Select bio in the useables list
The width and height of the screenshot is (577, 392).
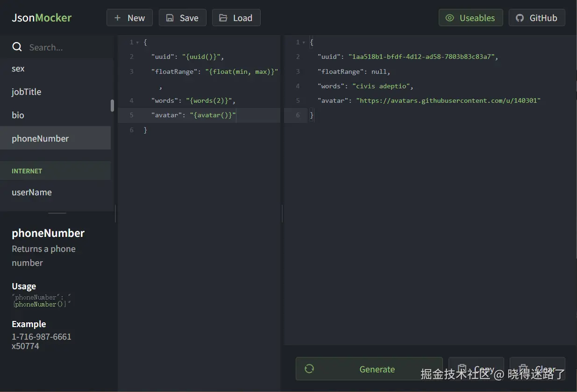[55, 115]
